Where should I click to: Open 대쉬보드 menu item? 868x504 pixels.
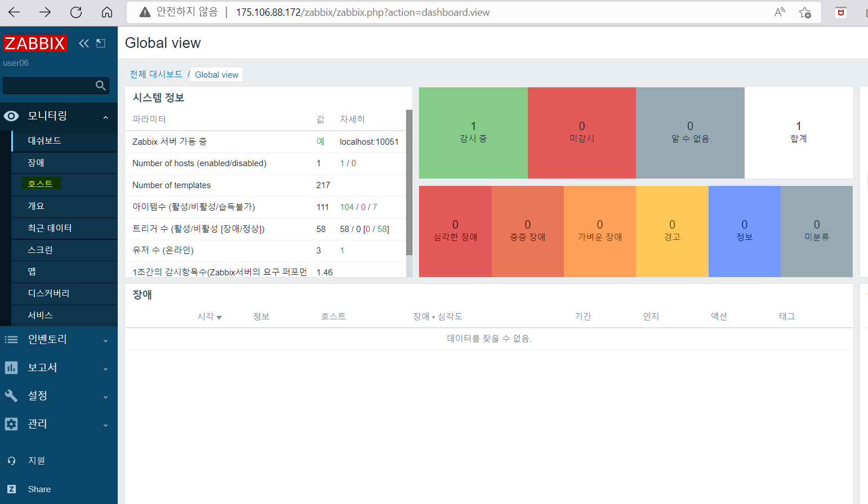pos(64,141)
